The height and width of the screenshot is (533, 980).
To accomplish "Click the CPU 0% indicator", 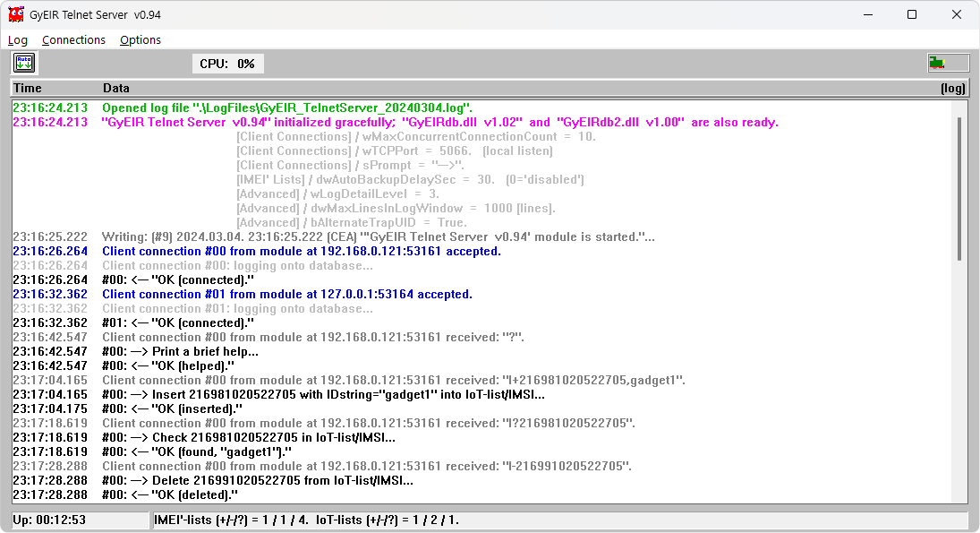I will click(x=227, y=64).
